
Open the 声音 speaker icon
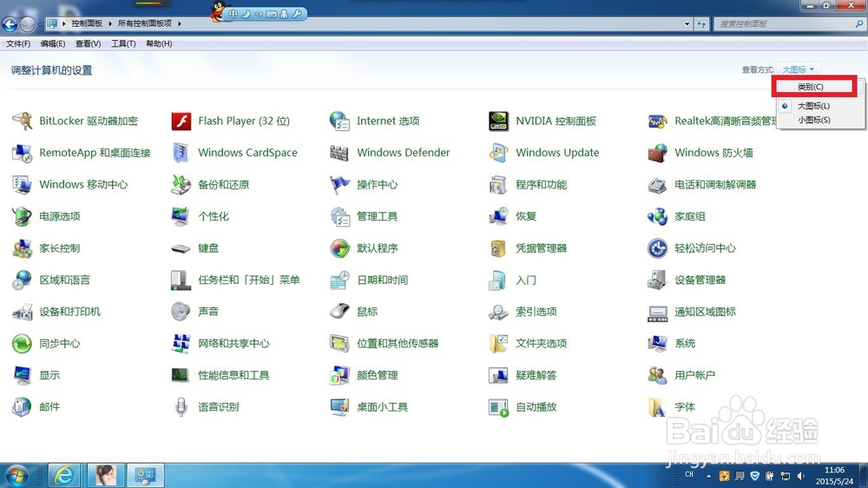[x=181, y=312]
